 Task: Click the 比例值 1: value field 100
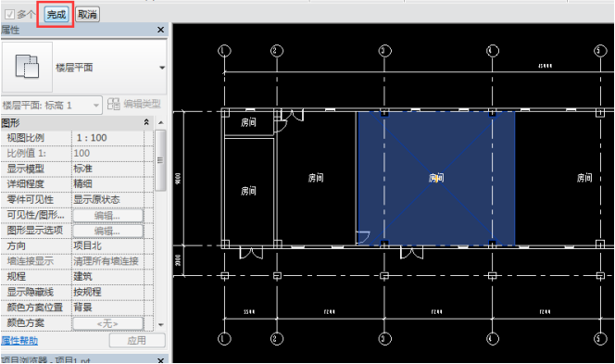[108, 153]
